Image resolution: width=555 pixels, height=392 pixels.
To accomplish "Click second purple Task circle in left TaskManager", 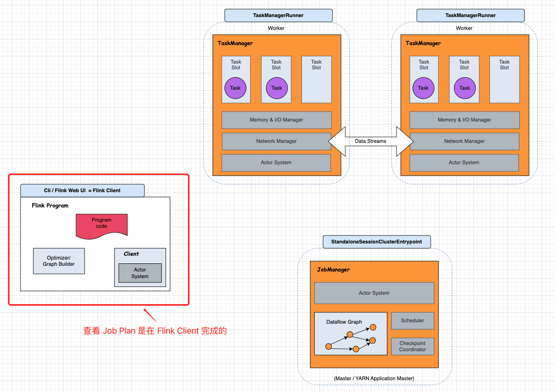I will [277, 88].
